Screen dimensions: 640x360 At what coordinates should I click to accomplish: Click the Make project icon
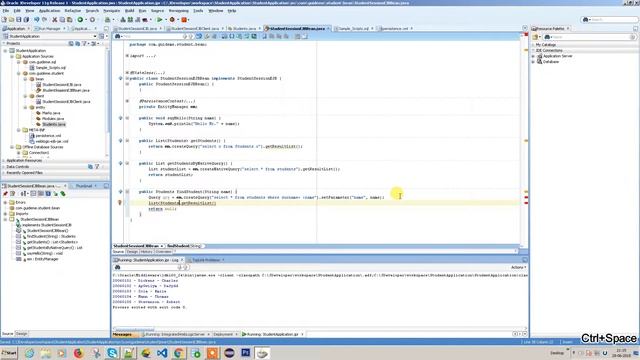pos(123,20)
